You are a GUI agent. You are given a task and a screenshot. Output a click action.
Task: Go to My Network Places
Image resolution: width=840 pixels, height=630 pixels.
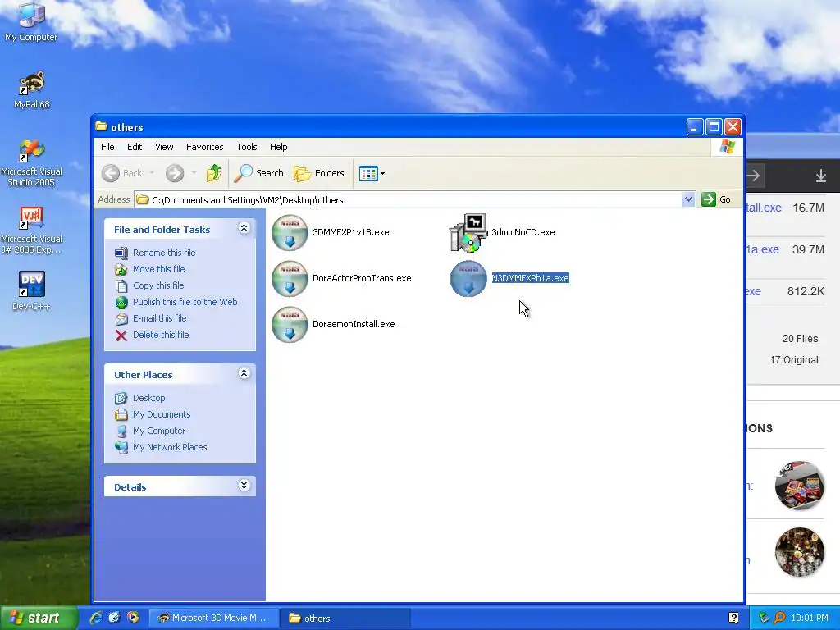click(x=170, y=447)
